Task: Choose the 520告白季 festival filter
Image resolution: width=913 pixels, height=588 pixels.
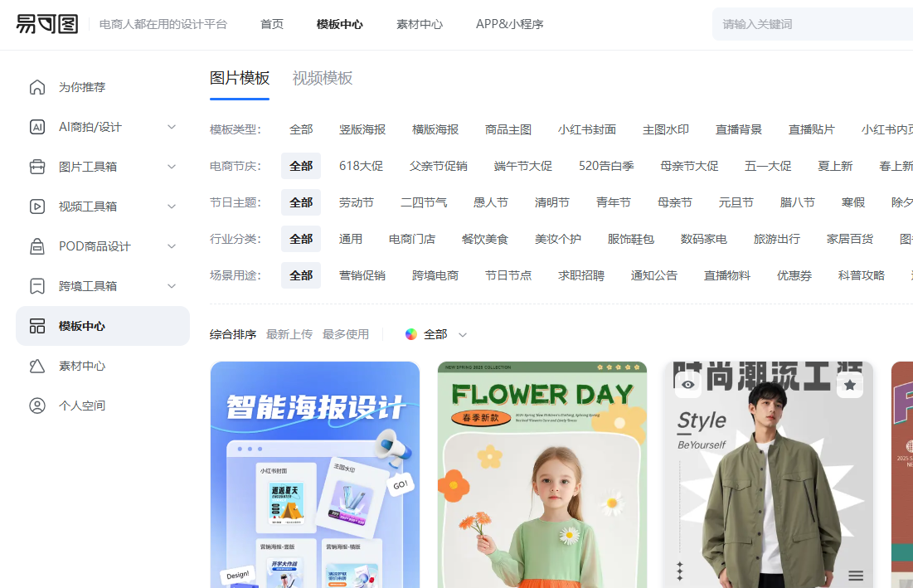Action: pyautogui.click(x=606, y=167)
